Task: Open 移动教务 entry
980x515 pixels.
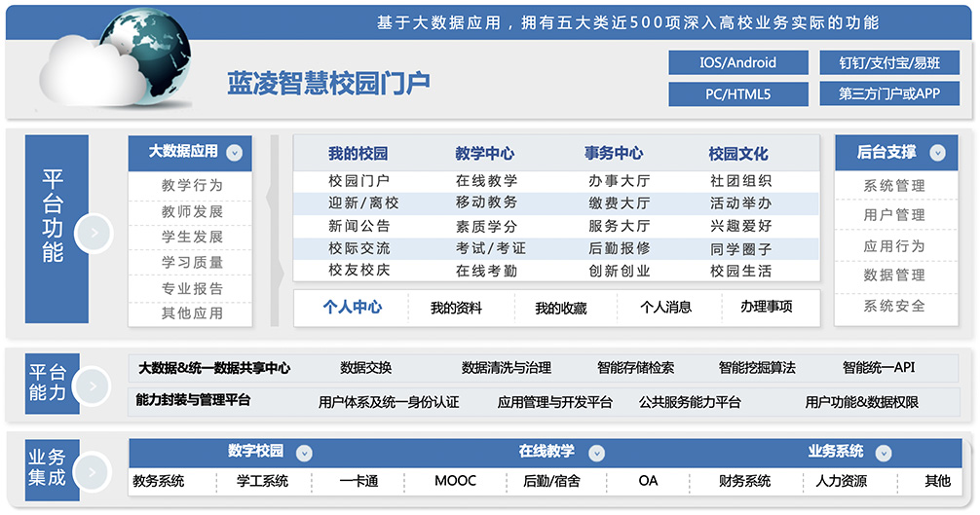Action: click(486, 202)
